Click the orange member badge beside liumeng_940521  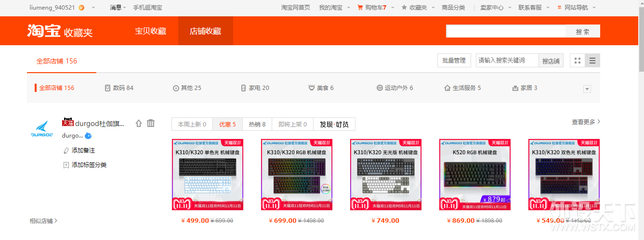click(81, 8)
